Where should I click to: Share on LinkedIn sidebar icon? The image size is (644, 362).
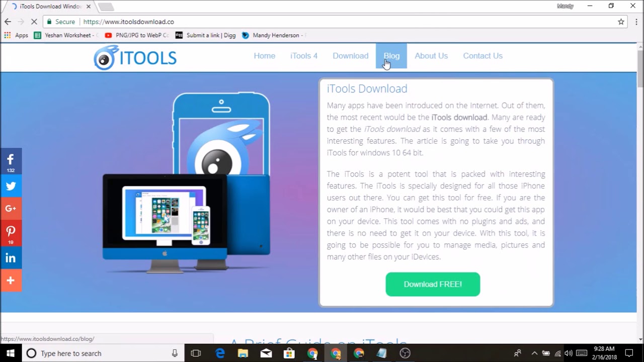[x=11, y=258]
